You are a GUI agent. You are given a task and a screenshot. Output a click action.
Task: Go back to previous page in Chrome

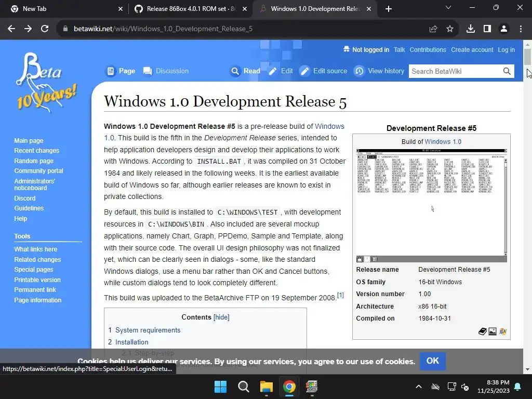pyautogui.click(x=11, y=29)
